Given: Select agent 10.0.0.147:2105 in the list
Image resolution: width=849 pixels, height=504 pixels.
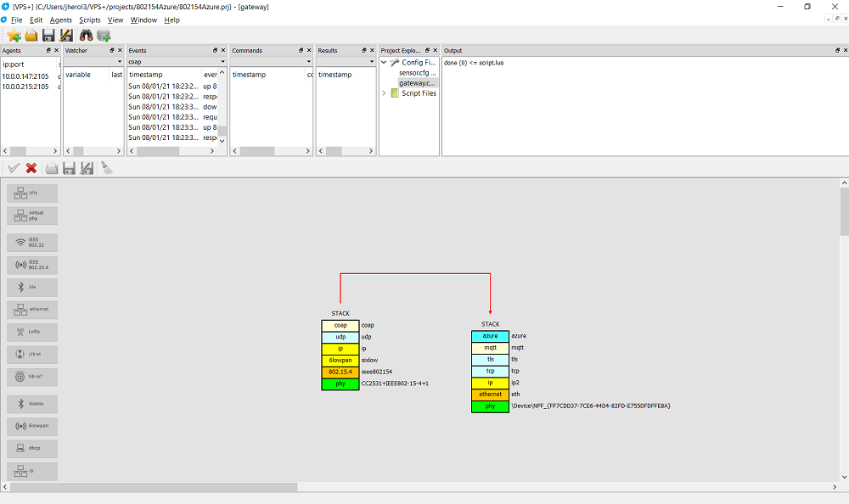Looking at the screenshot, I should [25, 75].
